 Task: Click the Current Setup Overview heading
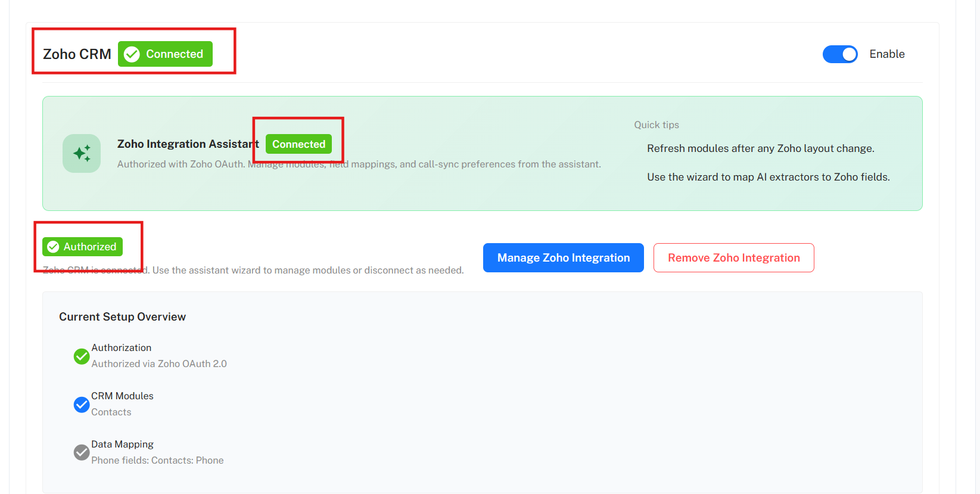pos(122,317)
